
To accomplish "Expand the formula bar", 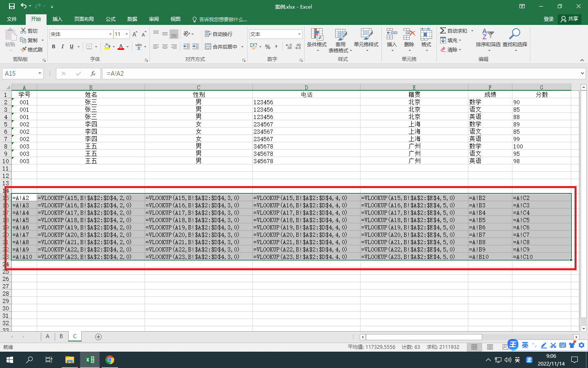I will point(582,74).
